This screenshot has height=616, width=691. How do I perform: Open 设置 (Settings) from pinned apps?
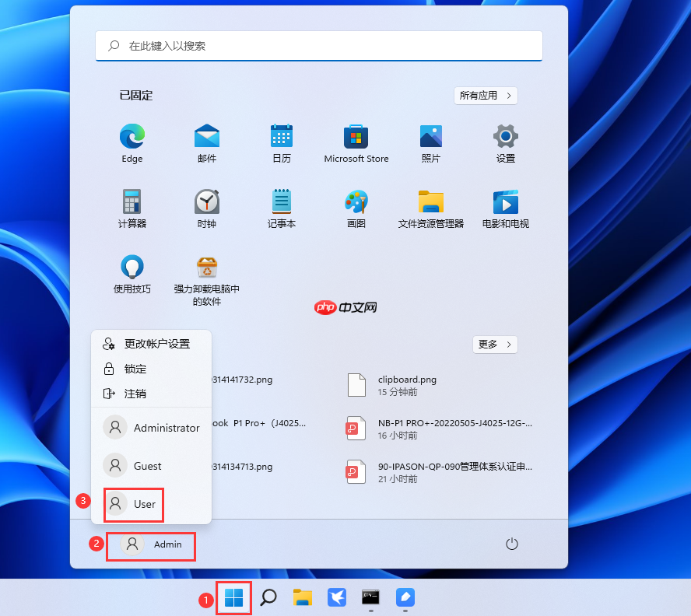pos(505,142)
